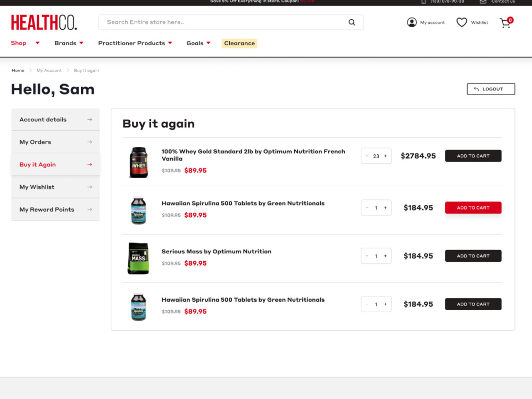Click My account link in header
Viewport: 532px width, 399px height.
point(432,23)
